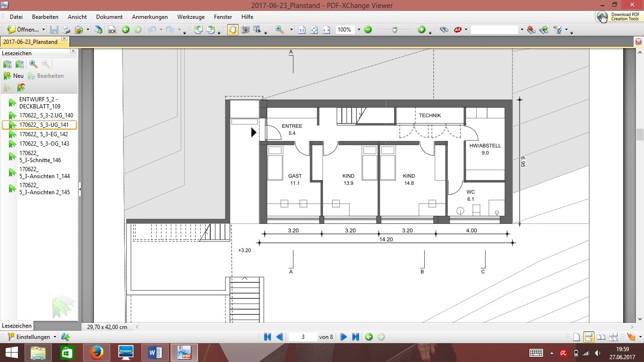Click the Print icon in toolbar
The image size is (644, 362).
click(x=66, y=30)
